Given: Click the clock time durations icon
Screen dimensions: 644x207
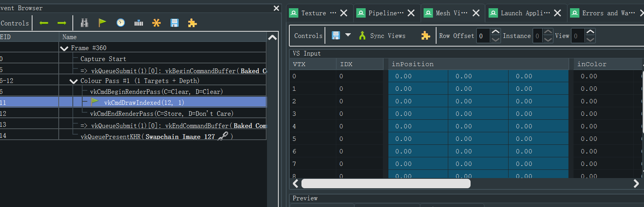Looking at the screenshot, I should coord(121,23).
